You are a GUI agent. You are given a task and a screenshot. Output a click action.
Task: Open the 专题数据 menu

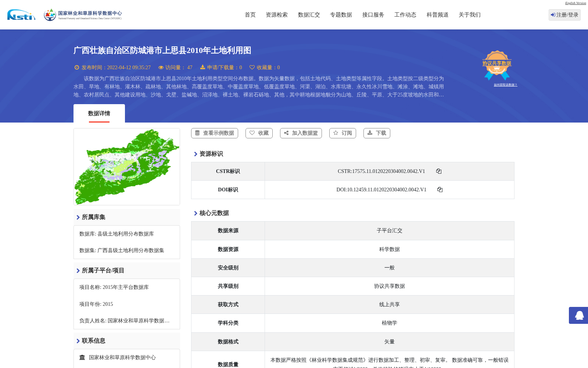(341, 15)
